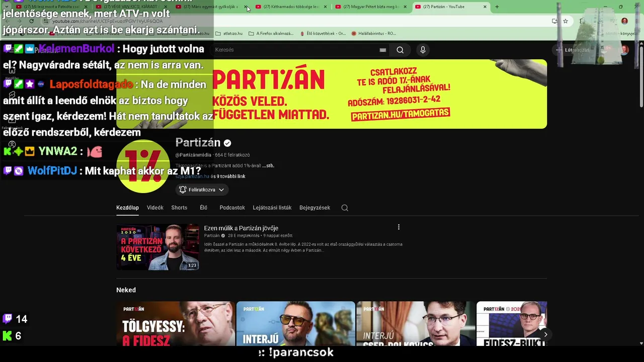This screenshot has width=644, height=362.
Task: Open the atlatszo.hu bookmark
Action: (x=229, y=33)
